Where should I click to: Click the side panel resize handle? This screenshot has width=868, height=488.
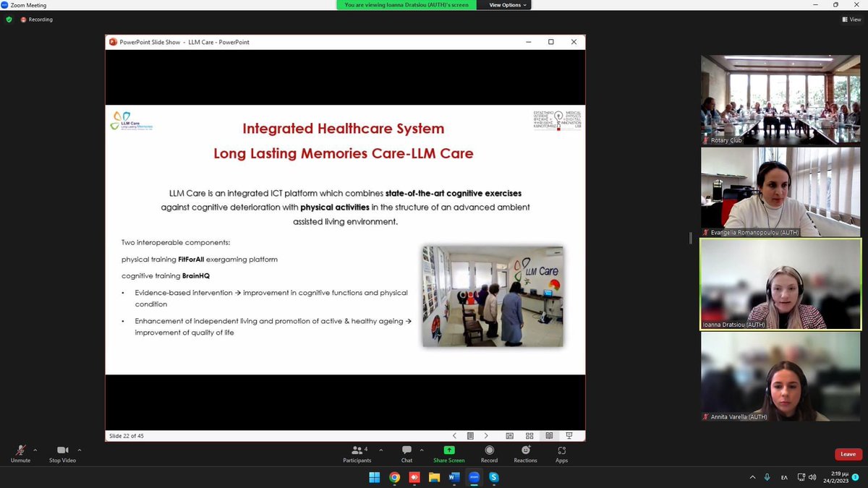(x=691, y=238)
